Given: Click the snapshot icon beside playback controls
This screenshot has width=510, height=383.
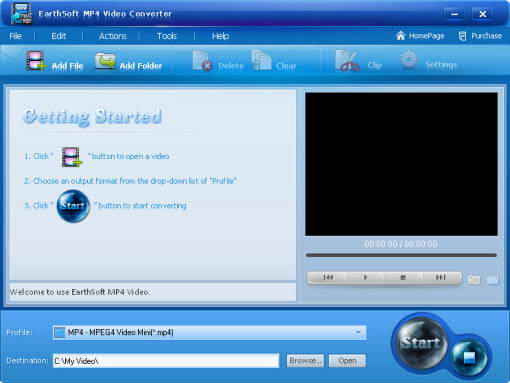Looking at the screenshot, I should [474, 279].
